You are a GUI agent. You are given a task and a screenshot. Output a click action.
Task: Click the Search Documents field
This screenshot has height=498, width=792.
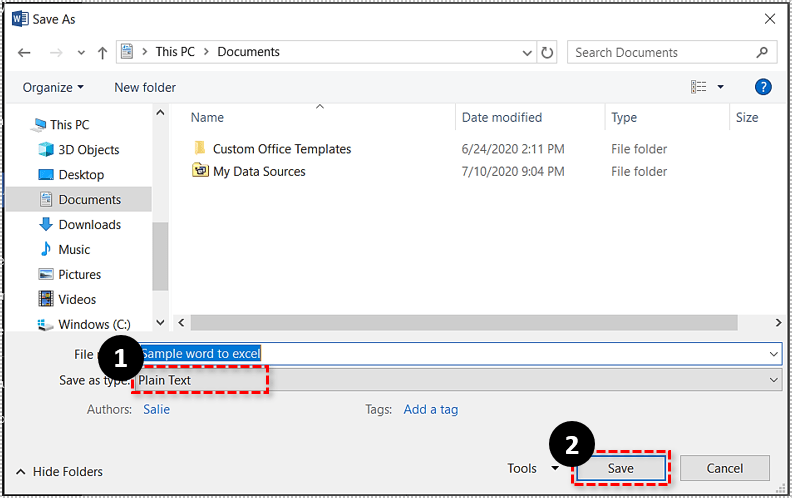[660, 52]
